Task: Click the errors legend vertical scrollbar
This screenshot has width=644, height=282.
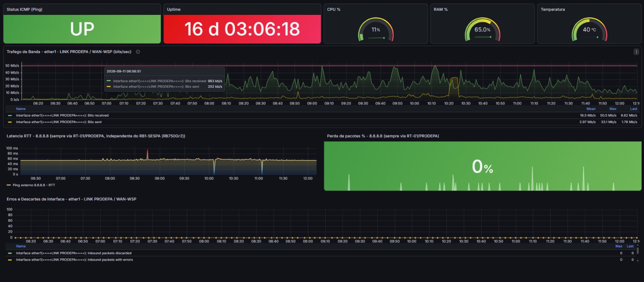Action: tap(638, 250)
